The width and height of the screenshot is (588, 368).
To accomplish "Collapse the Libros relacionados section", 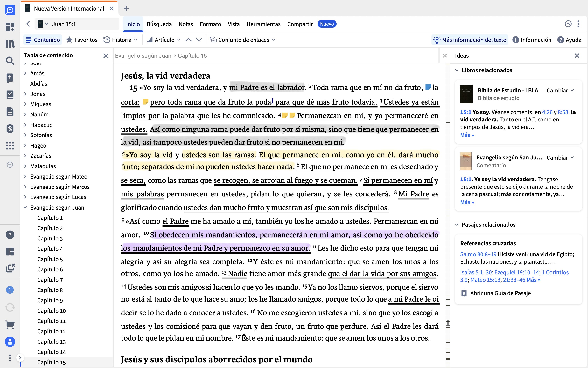I will point(457,70).
